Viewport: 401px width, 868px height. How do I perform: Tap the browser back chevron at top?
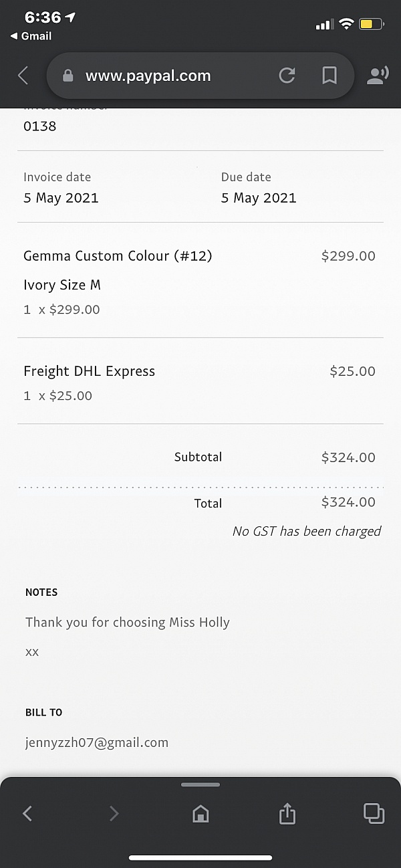coord(23,76)
